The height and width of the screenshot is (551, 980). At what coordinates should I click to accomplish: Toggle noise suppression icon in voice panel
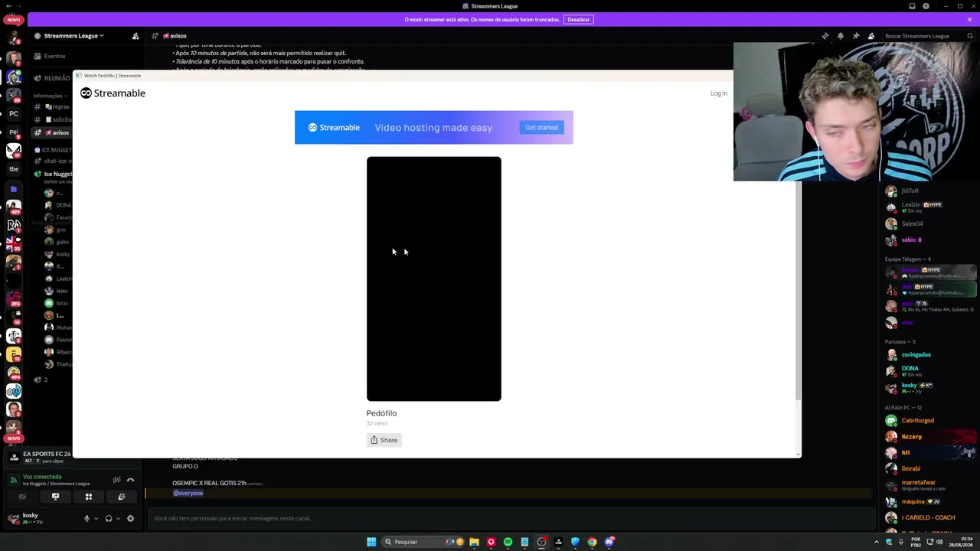tap(116, 480)
